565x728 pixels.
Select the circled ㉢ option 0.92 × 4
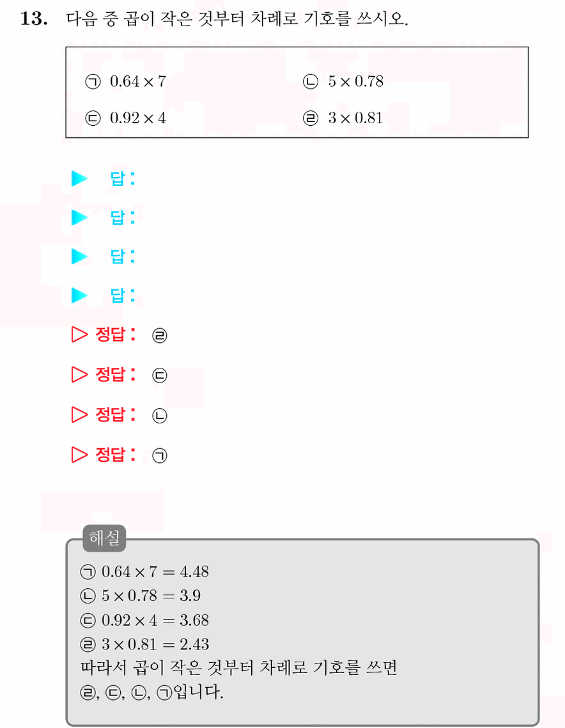(125, 118)
